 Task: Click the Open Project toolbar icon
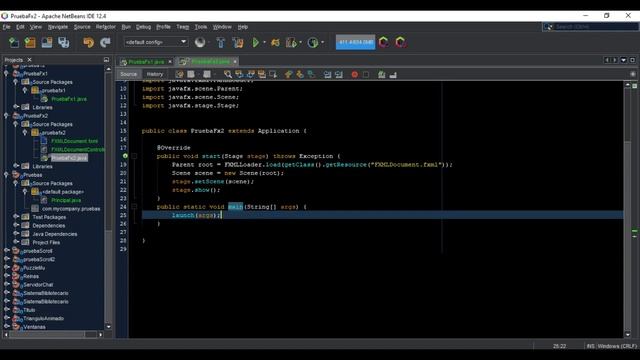click(x=47, y=42)
